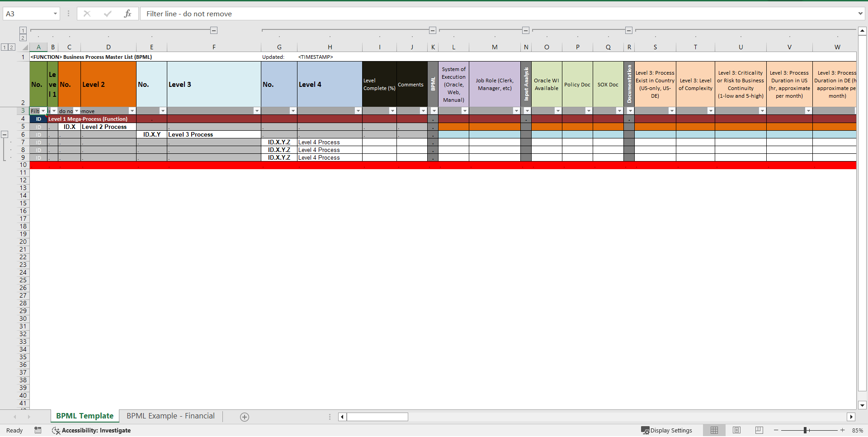Click the macro record icon next to Ready
Image resolution: width=868 pixels, height=437 pixels.
[x=38, y=430]
